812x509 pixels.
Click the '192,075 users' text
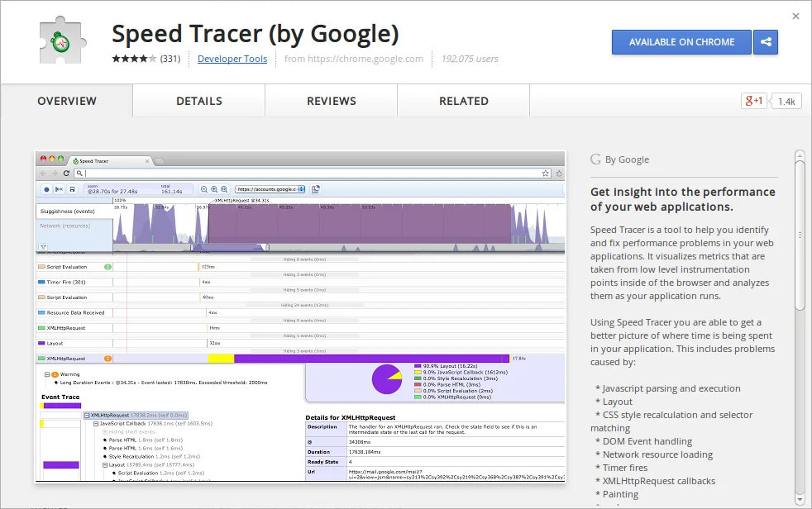tap(470, 59)
